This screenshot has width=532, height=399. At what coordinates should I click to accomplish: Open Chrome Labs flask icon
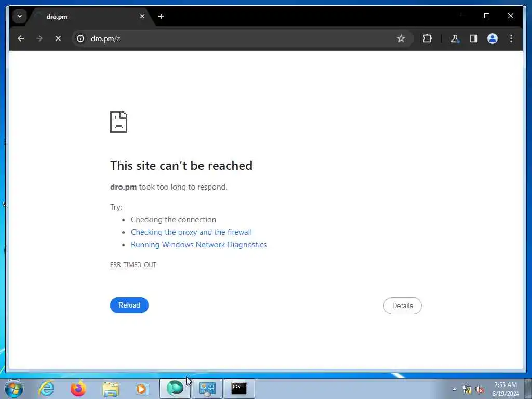pyautogui.click(x=455, y=38)
